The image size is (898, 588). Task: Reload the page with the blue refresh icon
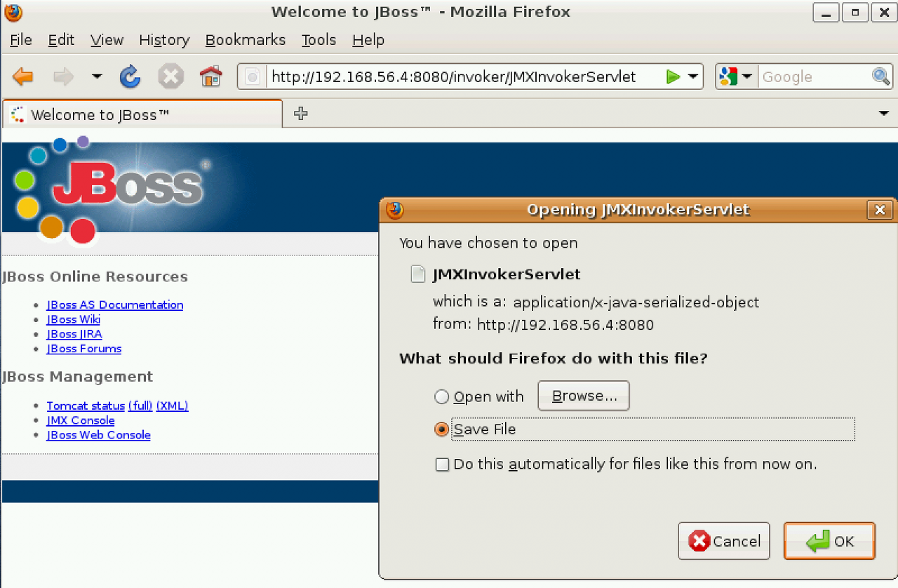pyautogui.click(x=130, y=76)
